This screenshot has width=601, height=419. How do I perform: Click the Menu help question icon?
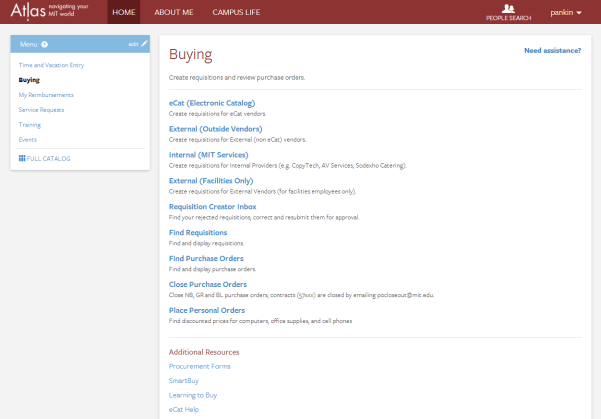coord(45,44)
